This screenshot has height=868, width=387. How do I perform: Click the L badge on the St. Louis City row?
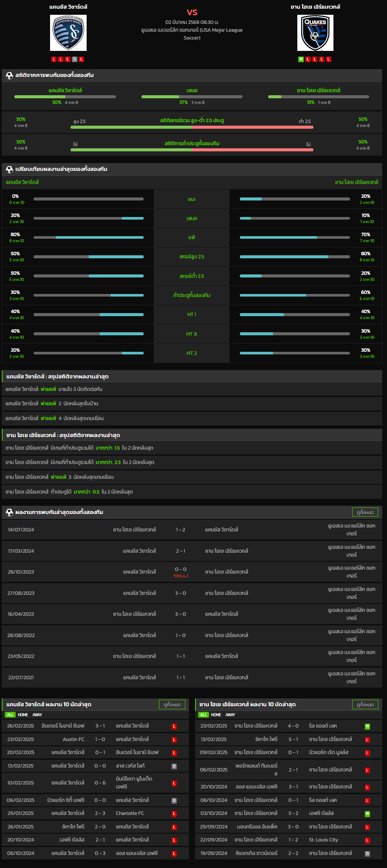pos(367,840)
